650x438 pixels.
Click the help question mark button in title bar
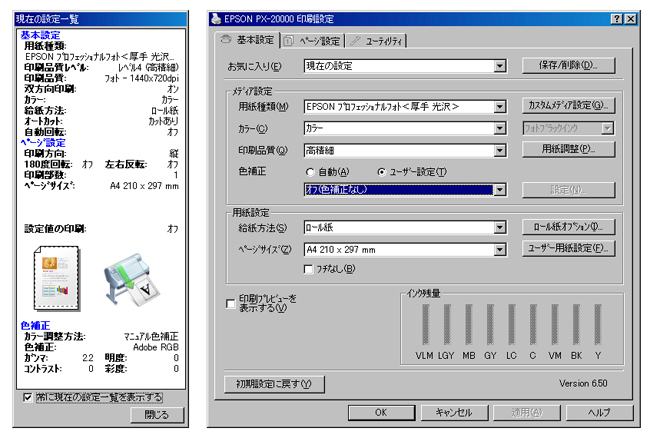pyautogui.click(x=616, y=19)
